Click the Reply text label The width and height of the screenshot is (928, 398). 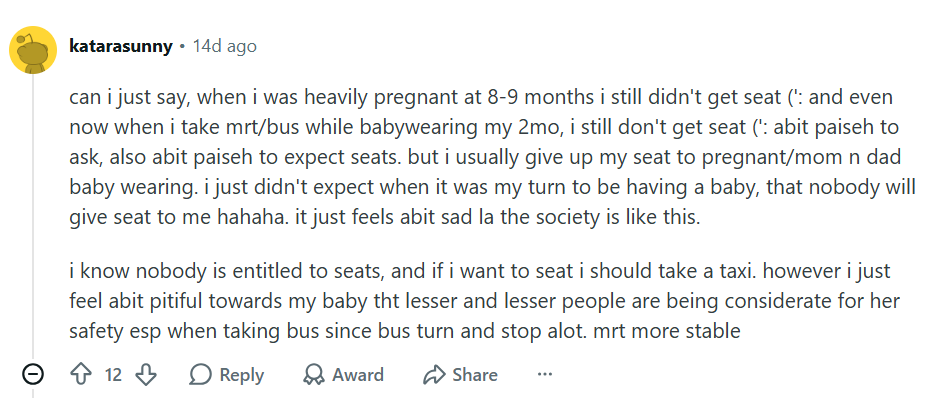(x=241, y=375)
